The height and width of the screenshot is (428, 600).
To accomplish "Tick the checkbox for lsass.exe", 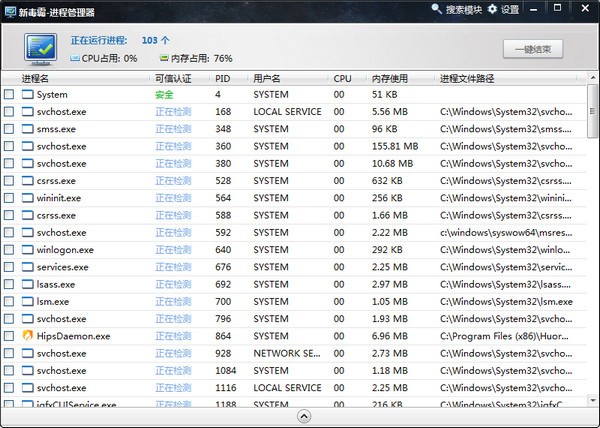I will pyautogui.click(x=9, y=284).
